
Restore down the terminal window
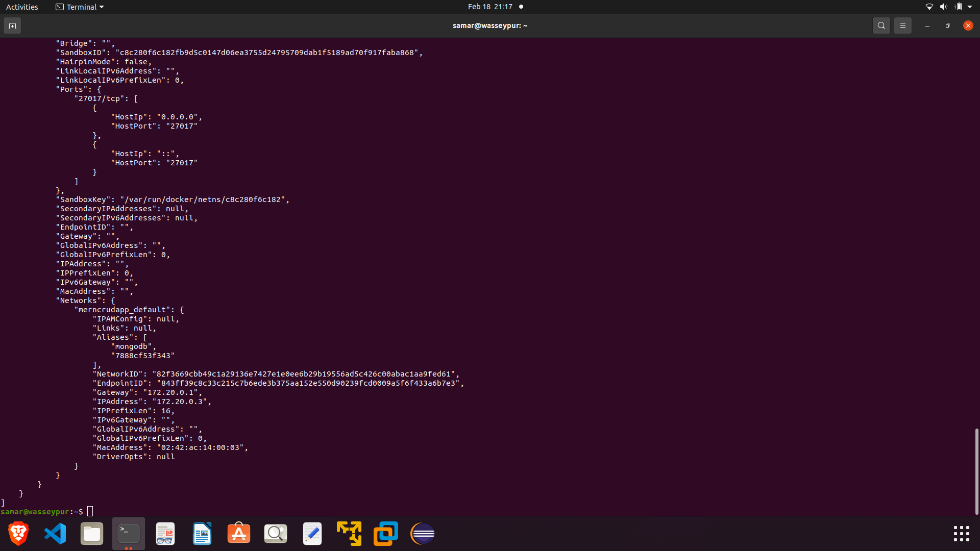pos(947,26)
